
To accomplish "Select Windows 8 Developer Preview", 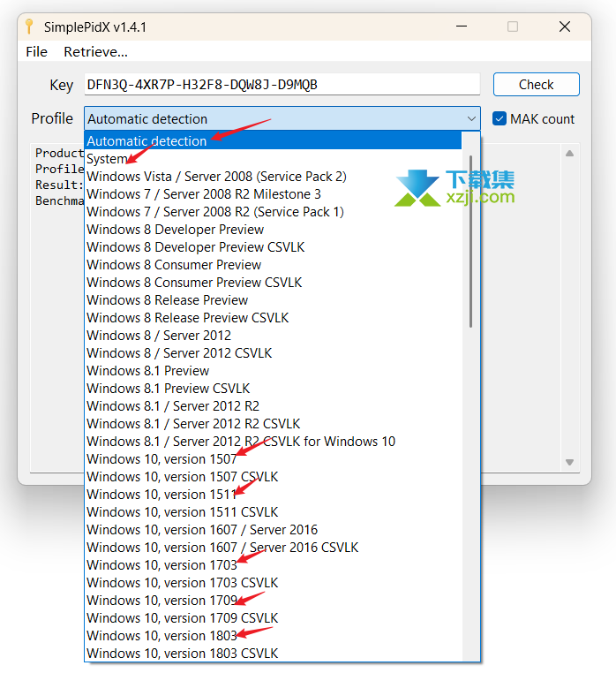I will pyautogui.click(x=274, y=230).
